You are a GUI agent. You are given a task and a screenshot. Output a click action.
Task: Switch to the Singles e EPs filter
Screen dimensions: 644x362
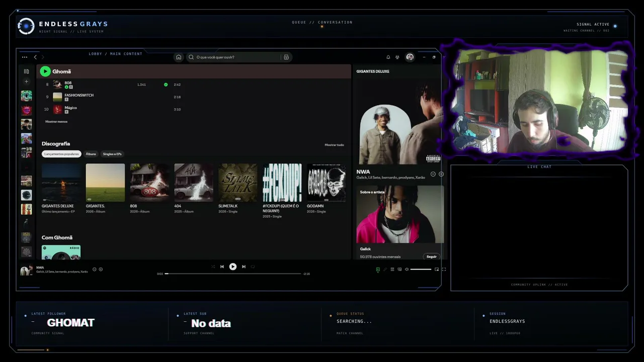[x=112, y=154]
